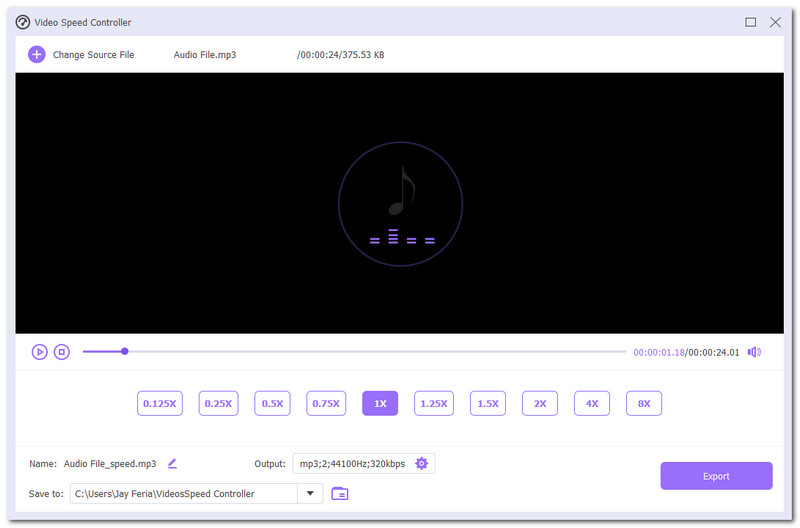Click the playback progress slider handle
Image resolution: width=800 pixels, height=528 pixels.
pos(124,351)
